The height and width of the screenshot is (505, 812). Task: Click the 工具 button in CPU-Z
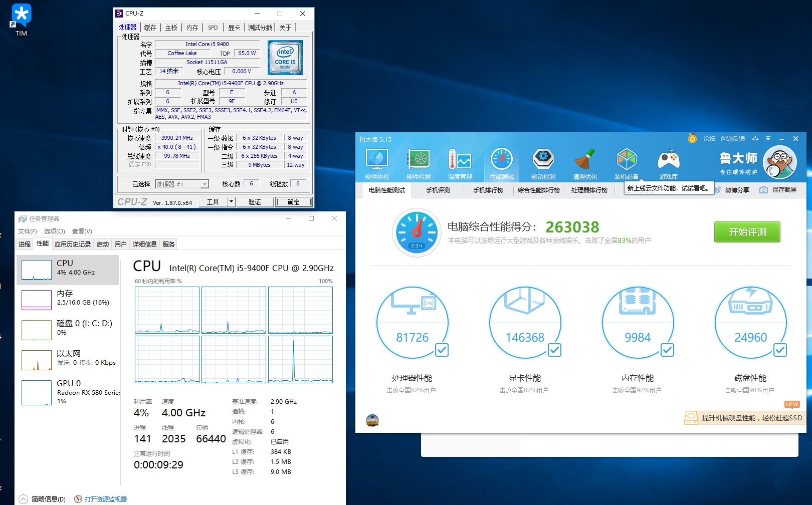213,202
